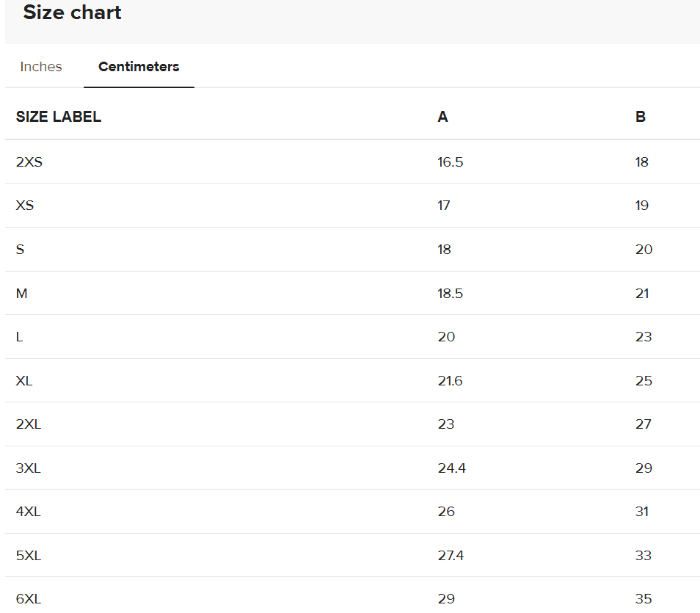Viewport: 700px width, 613px height.
Task: Click the 18.5 value for size M
Action: pyautogui.click(x=450, y=294)
